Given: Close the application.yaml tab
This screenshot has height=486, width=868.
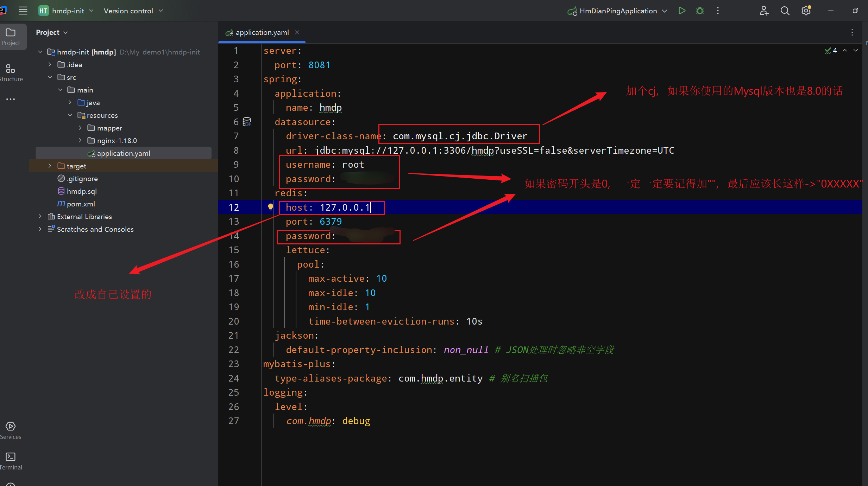Looking at the screenshot, I should (x=297, y=32).
